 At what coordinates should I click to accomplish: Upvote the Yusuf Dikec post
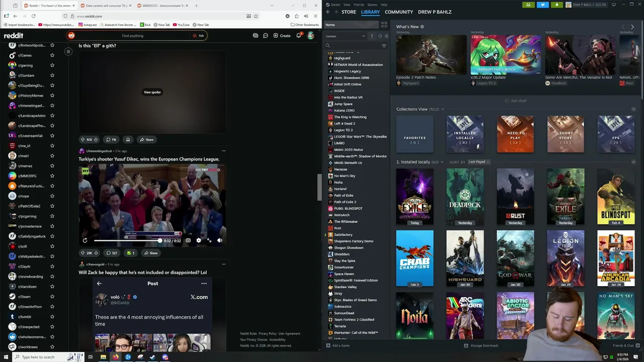tap(83, 253)
